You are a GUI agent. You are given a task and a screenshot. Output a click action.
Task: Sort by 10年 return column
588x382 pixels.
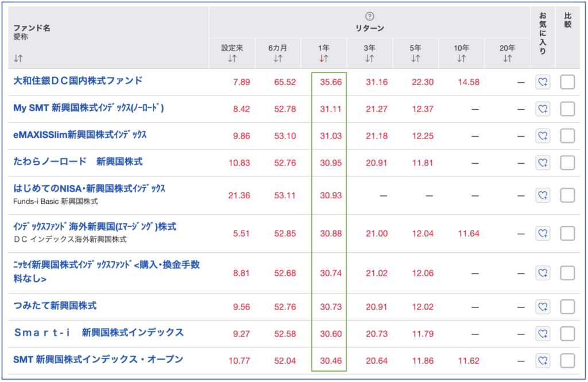pos(461,59)
